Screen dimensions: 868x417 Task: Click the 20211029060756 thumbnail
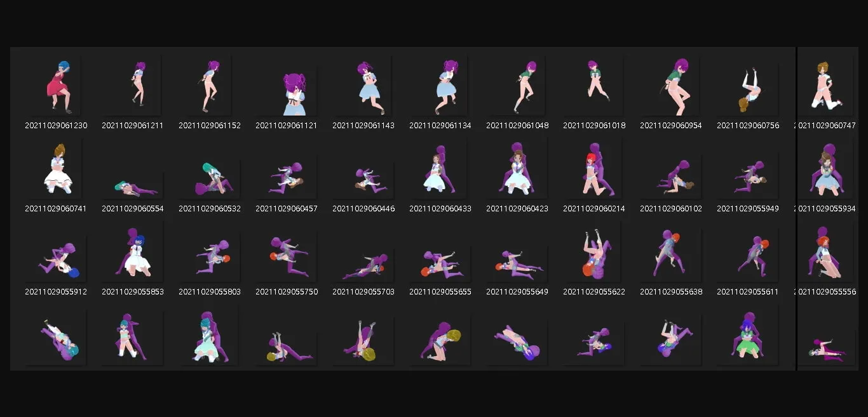point(748,87)
